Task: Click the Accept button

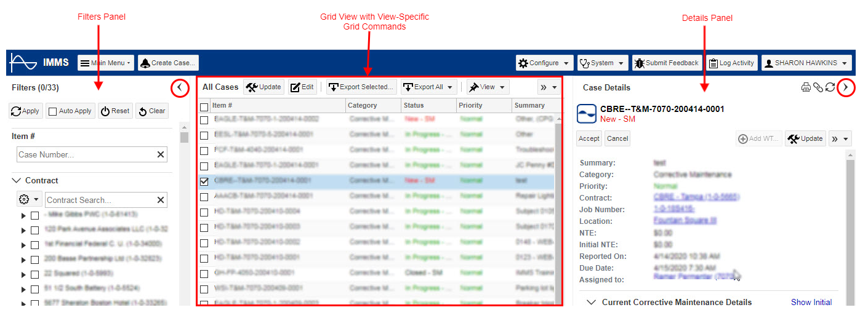Action: (589, 138)
